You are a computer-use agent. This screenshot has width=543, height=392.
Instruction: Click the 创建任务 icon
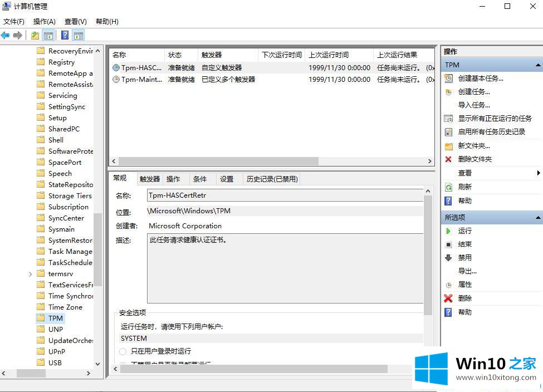pos(448,92)
